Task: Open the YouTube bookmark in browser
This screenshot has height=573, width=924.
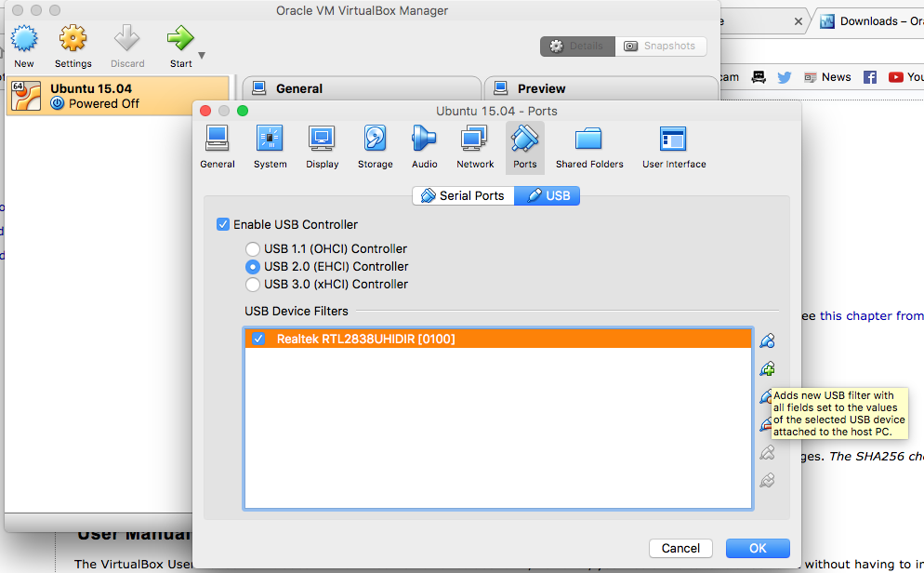Action: click(x=905, y=77)
